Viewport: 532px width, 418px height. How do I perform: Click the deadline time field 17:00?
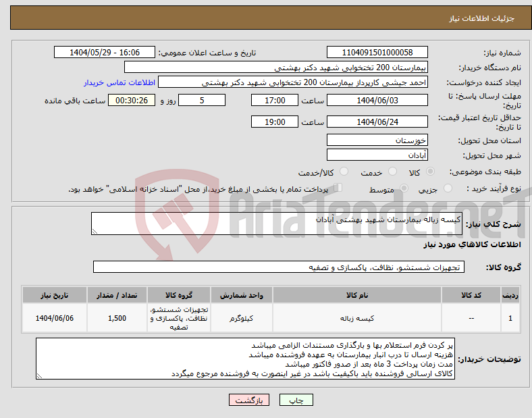pyautogui.click(x=275, y=100)
